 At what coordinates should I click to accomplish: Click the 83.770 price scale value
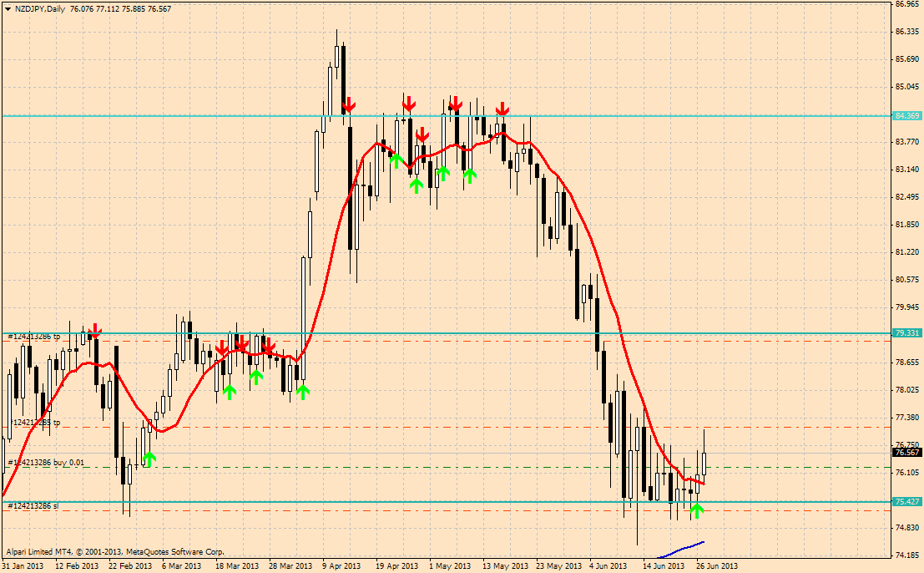[x=907, y=141]
